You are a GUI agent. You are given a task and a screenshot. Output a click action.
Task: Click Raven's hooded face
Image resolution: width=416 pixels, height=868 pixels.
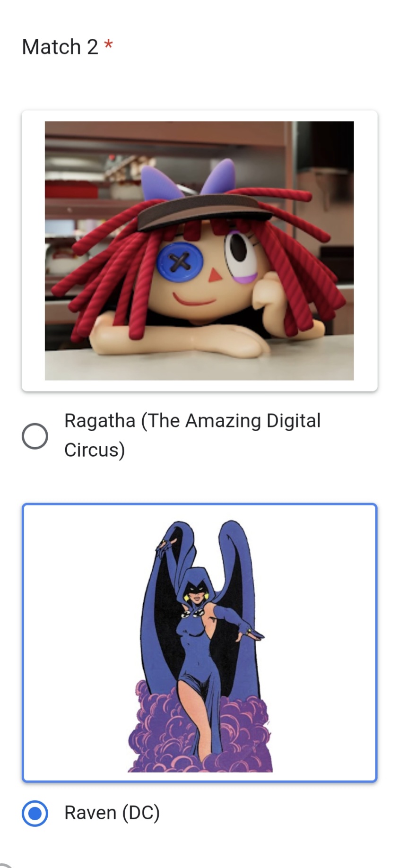[195, 591]
